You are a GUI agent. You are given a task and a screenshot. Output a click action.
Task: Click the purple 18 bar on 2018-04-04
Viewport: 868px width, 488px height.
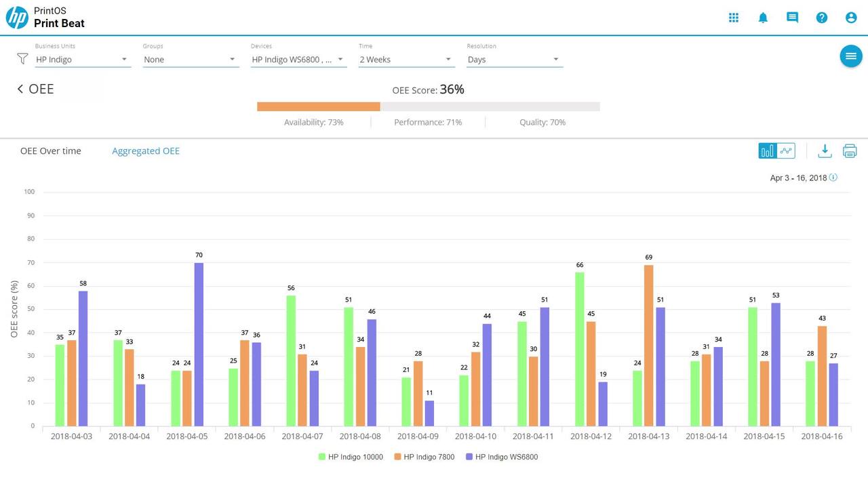pyautogui.click(x=141, y=405)
